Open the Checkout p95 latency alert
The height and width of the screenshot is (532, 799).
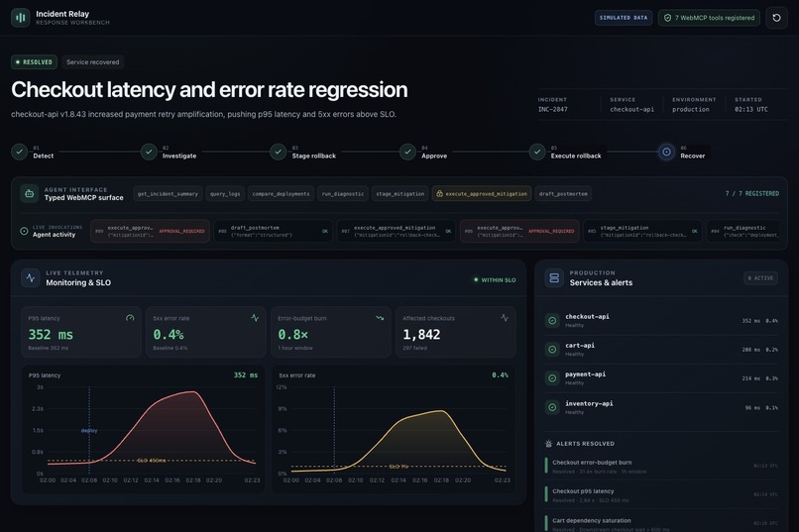pos(661,495)
